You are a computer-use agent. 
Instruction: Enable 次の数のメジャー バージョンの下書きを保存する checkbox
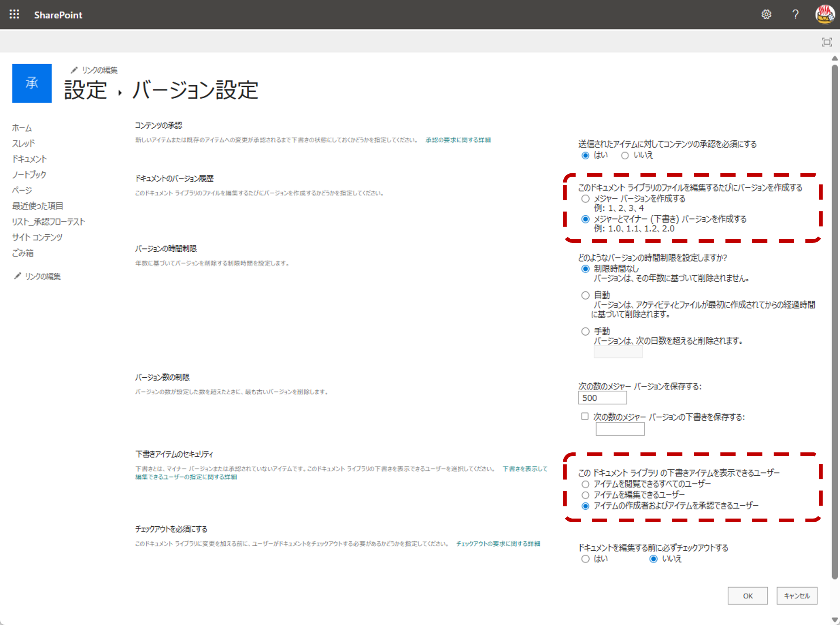click(x=585, y=417)
